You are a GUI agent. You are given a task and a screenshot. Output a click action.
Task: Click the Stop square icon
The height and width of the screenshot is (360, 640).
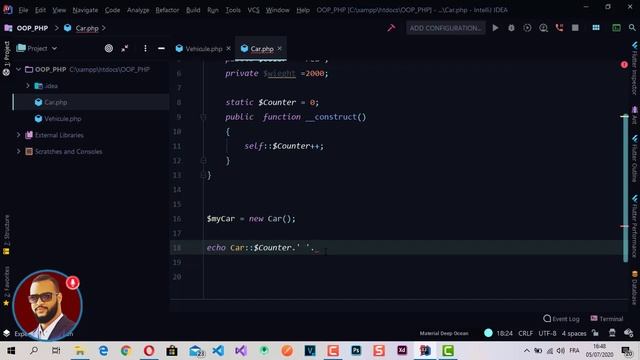point(575,28)
